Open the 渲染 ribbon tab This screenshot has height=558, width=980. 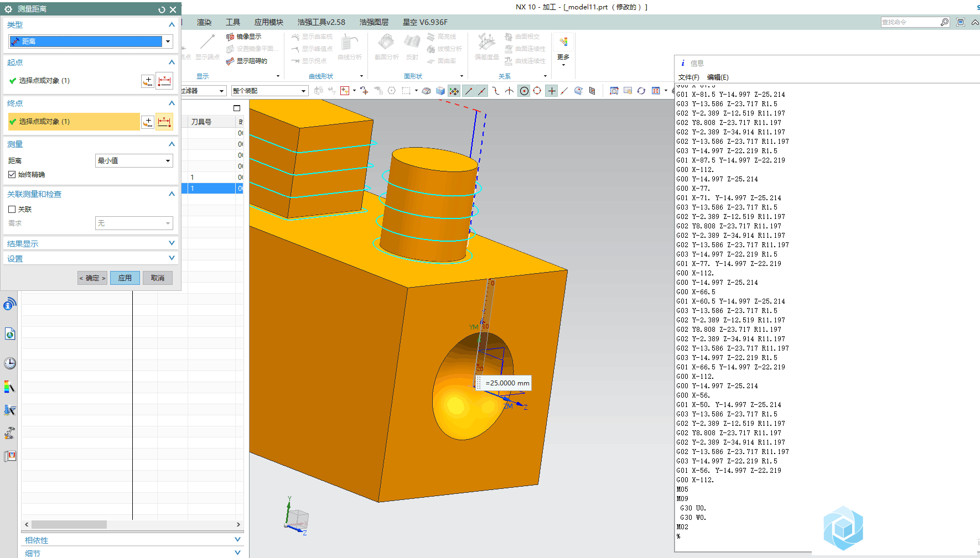204,22
